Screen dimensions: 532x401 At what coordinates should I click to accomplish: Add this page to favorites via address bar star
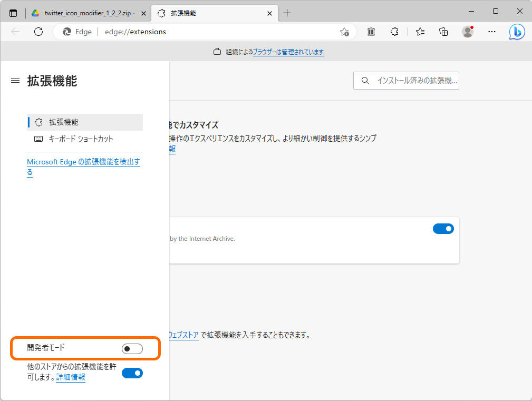[345, 32]
